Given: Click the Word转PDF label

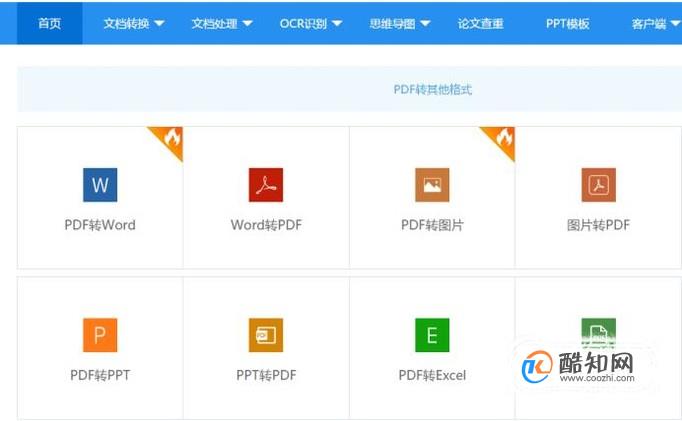Looking at the screenshot, I should [x=266, y=225].
